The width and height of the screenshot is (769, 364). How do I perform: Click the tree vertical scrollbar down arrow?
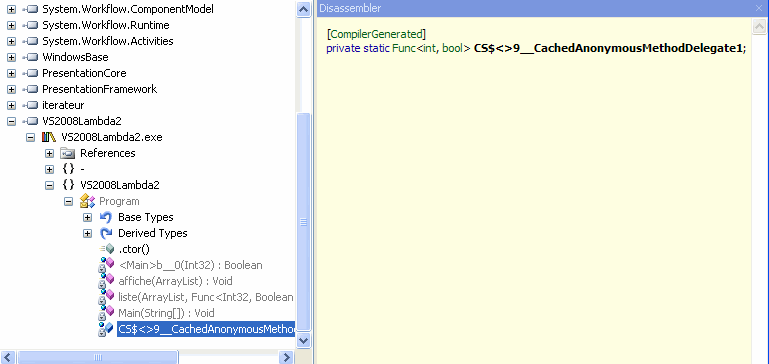pos(304,339)
